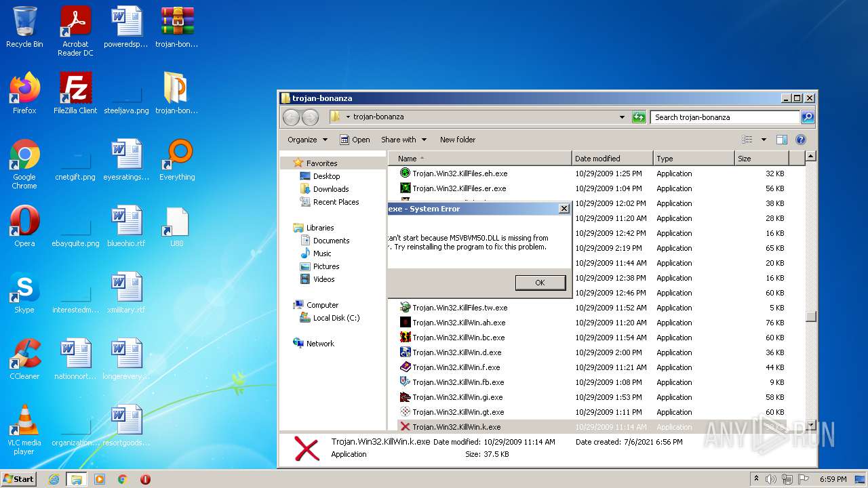
Task: Open Internet Explorer in taskbar
Action: pyautogui.click(x=54, y=479)
